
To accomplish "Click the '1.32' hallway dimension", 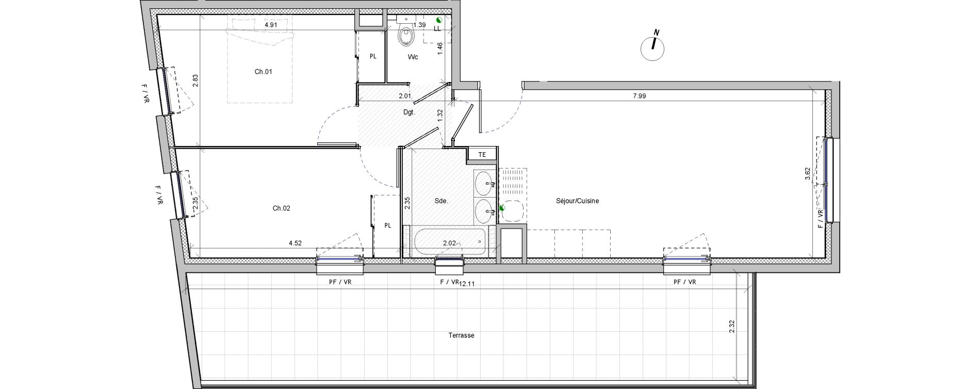I will pyautogui.click(x=440, y=116).
